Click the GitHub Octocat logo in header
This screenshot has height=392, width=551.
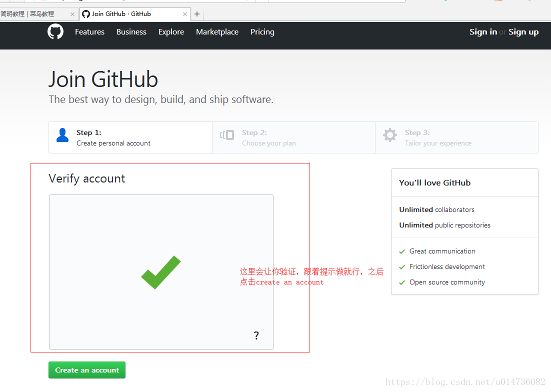pyautogui.click(x=55, y=31)
